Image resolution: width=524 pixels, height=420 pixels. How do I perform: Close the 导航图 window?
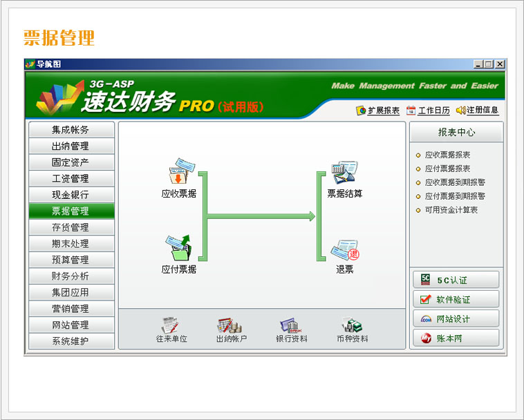tap(500, 64)
